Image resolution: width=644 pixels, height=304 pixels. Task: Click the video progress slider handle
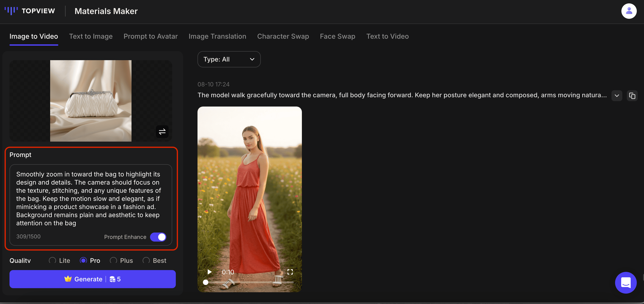205,282
